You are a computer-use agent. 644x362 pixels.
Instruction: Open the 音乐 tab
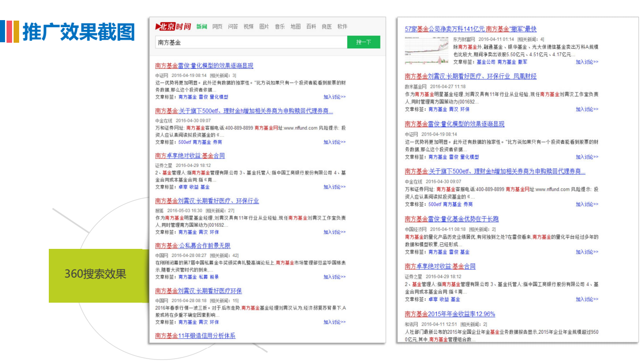[x=280, y=27]
